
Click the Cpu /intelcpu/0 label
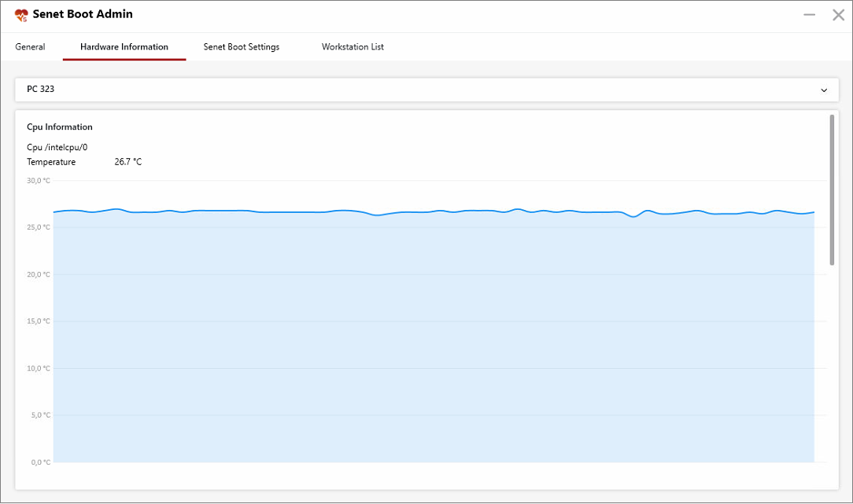click(x=57, y=147)
